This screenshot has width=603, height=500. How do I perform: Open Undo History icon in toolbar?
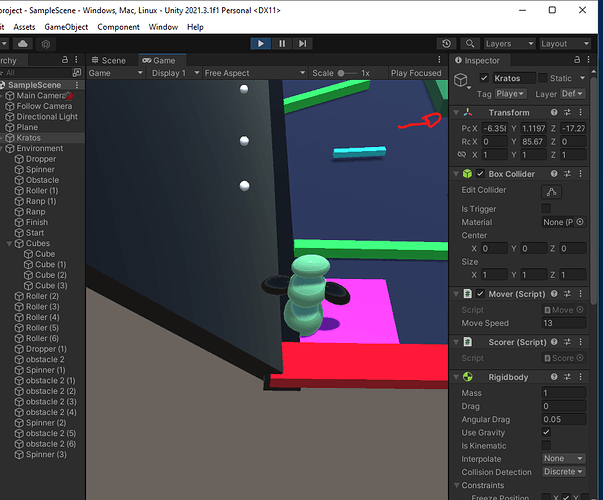pos(446,44)
